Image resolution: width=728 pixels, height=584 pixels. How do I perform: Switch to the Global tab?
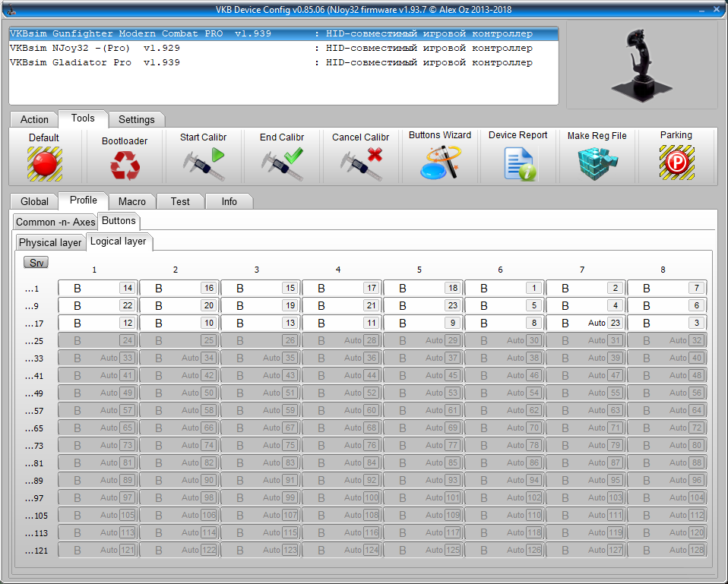34,201
